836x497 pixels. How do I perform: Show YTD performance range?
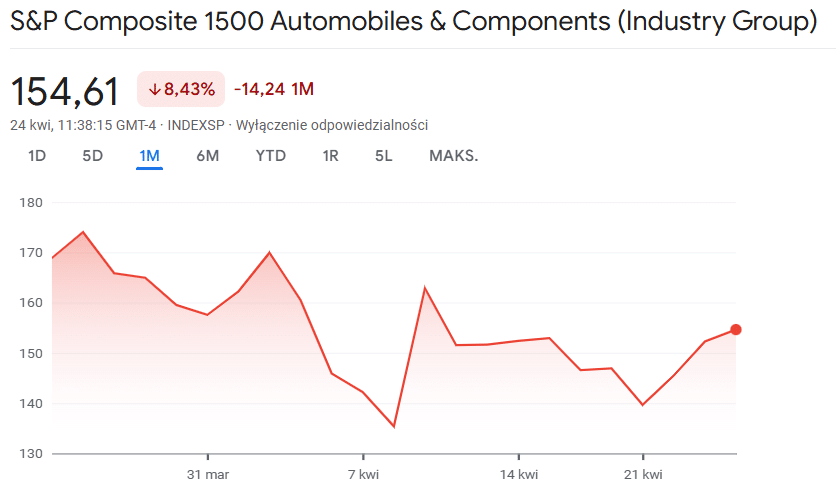pos(270,156)
